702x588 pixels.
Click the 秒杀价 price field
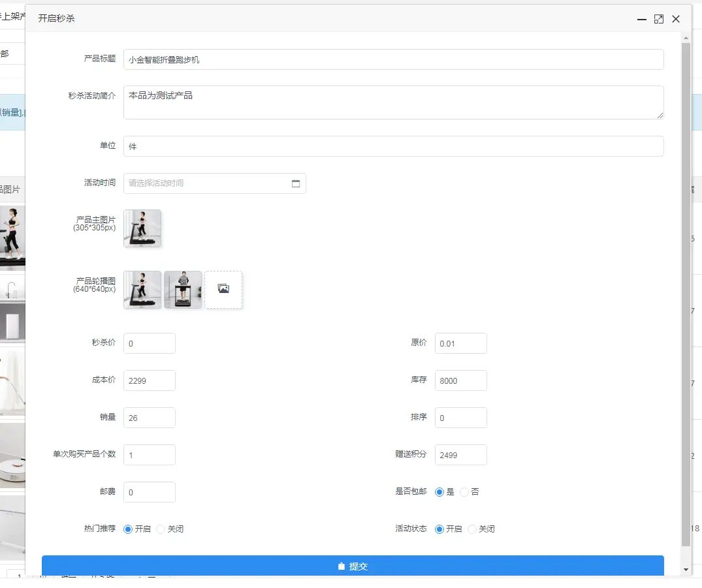(149, 343)
